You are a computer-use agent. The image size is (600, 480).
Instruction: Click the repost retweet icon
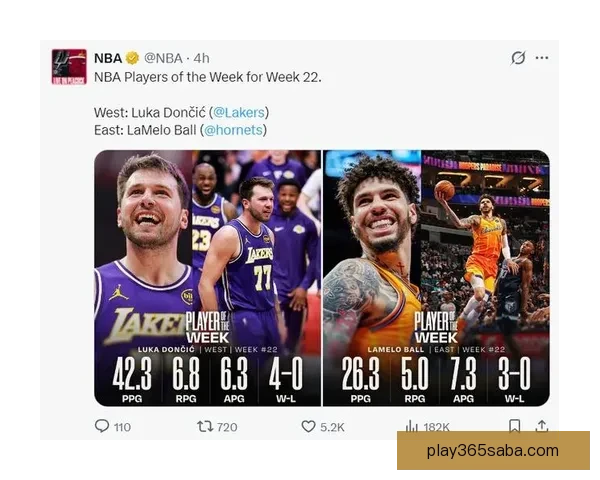coord(205,426)
